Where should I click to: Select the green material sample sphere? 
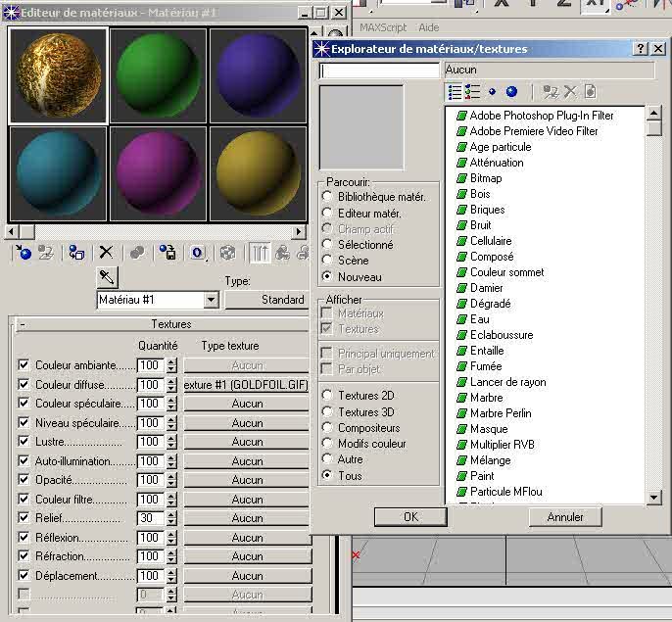coord(157,75)
